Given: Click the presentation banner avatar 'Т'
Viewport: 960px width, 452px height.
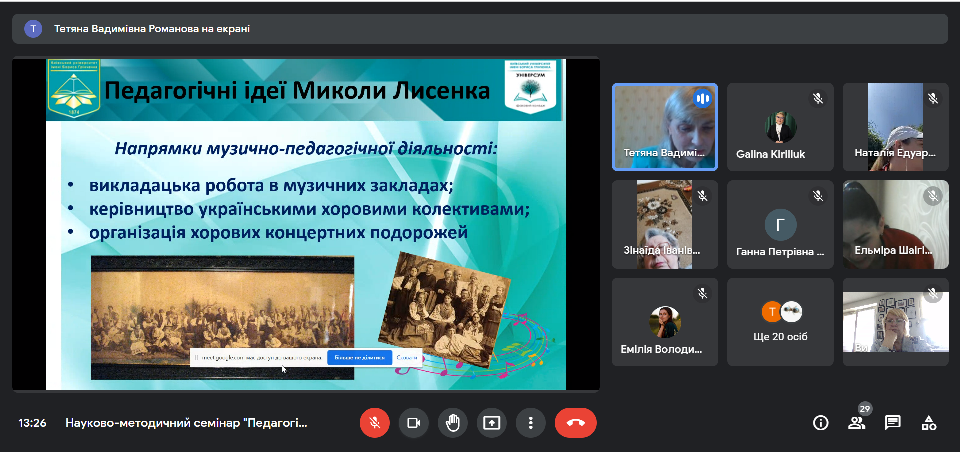Looking at the screenshot, I should pyautogui.click(x=33, y=29).
